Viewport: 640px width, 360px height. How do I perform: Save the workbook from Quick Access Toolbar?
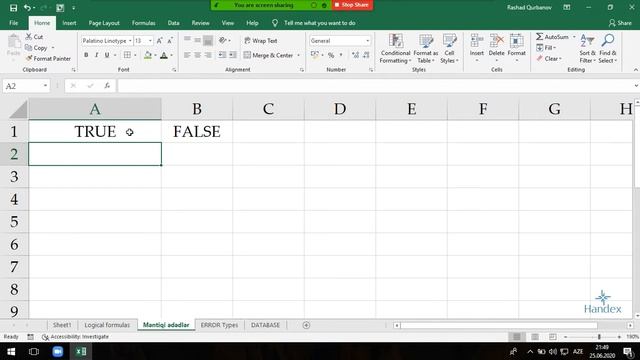click(x=13, y=8)
